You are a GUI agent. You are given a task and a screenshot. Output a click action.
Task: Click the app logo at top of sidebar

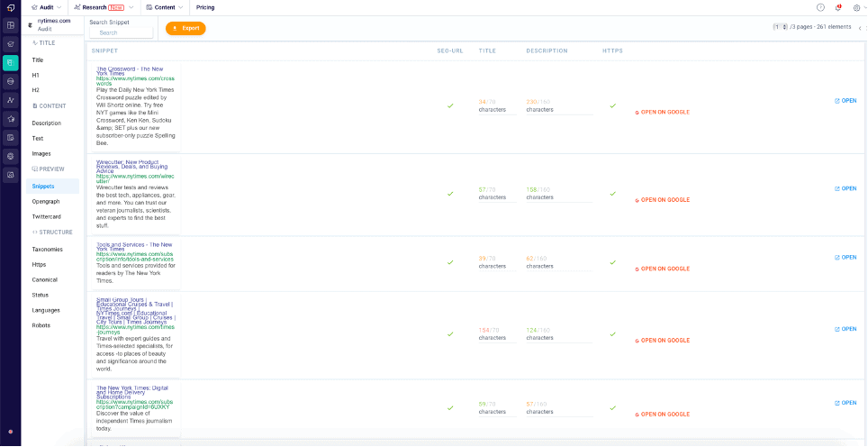pyautogui.click(x=10, y=8)
